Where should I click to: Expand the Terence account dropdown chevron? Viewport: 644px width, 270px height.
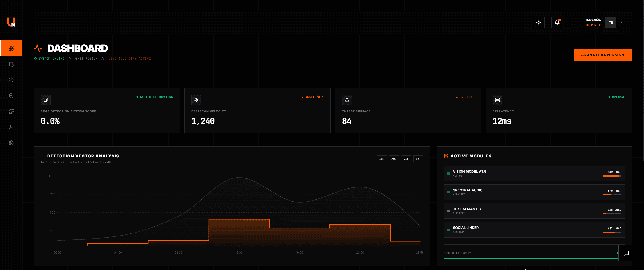pyautogui.click(x=620, y=22)
